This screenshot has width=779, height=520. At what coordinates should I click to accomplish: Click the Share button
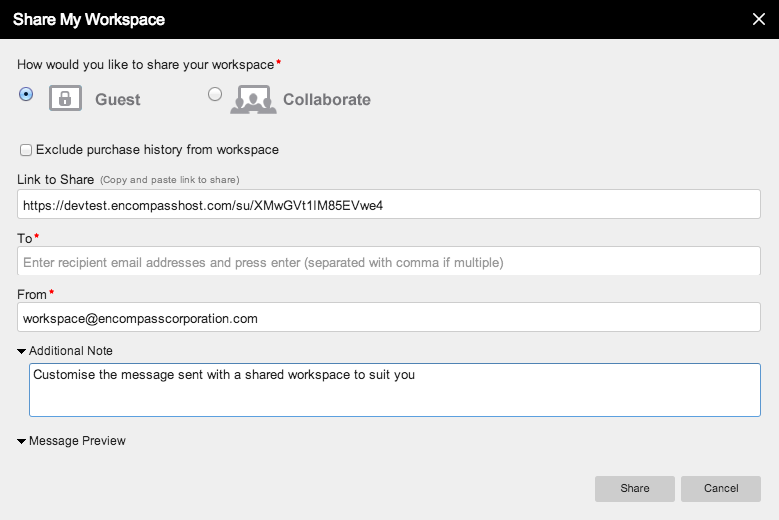[634, 489]
